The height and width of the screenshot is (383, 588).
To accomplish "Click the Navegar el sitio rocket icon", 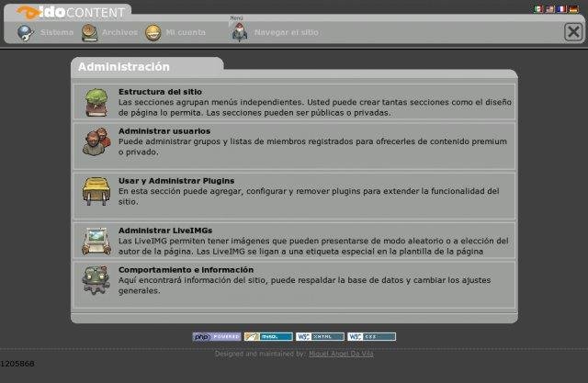I will pos(240,32).
